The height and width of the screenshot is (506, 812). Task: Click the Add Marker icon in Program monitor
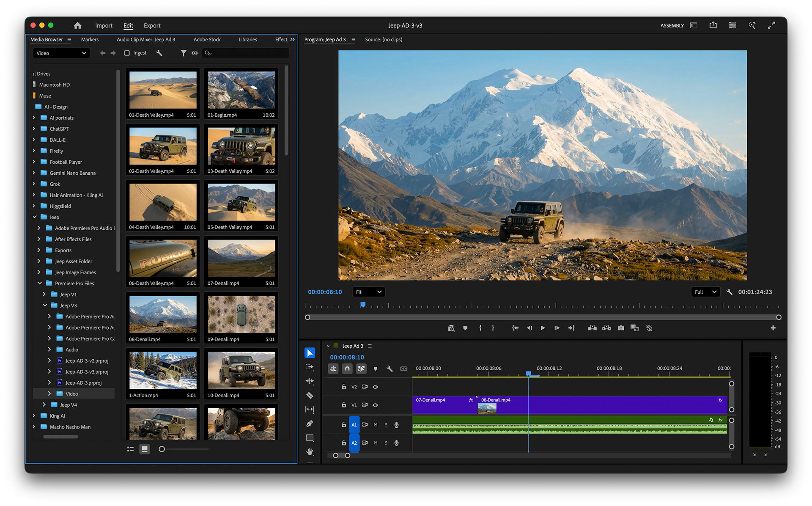tap(465, 328)
